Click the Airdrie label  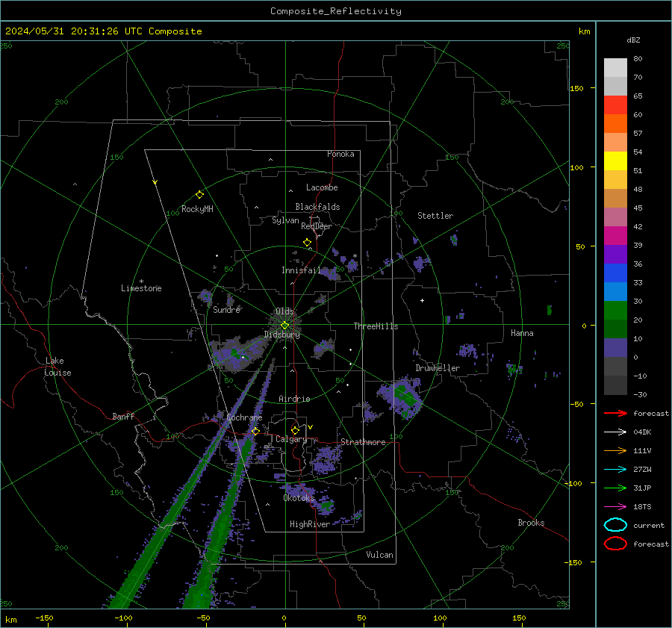(x=294, y=399)
